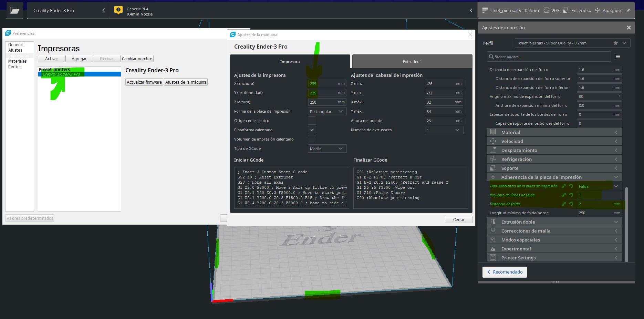The image size is (644, 319).
Task: Enable Volumen de impresión calentado checkbox
Action: tap(312, 139)
